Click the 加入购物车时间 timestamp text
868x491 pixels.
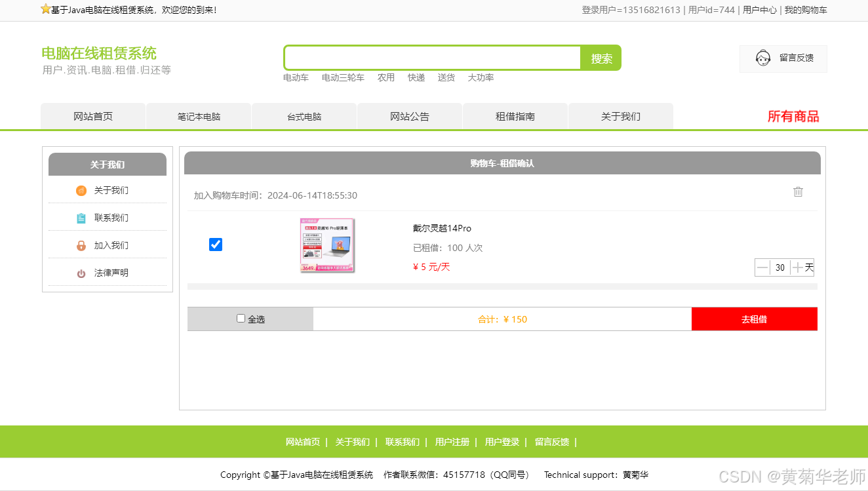[275, 195]
